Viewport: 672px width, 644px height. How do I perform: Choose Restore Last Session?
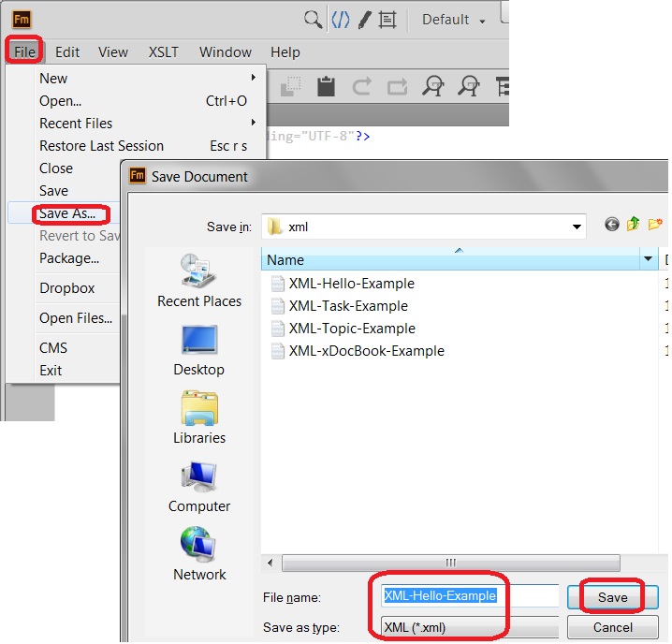tap(137, 146)
